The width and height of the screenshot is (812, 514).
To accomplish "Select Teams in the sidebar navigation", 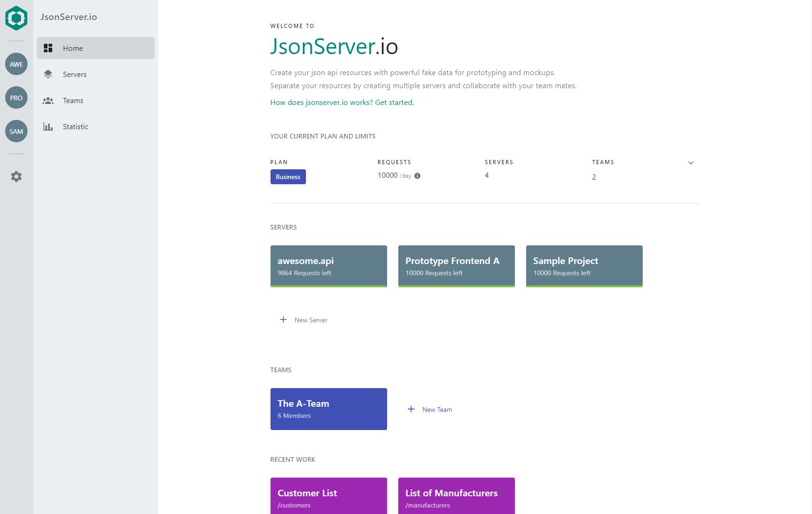I will pyautogui.click(x=73, y=100).
